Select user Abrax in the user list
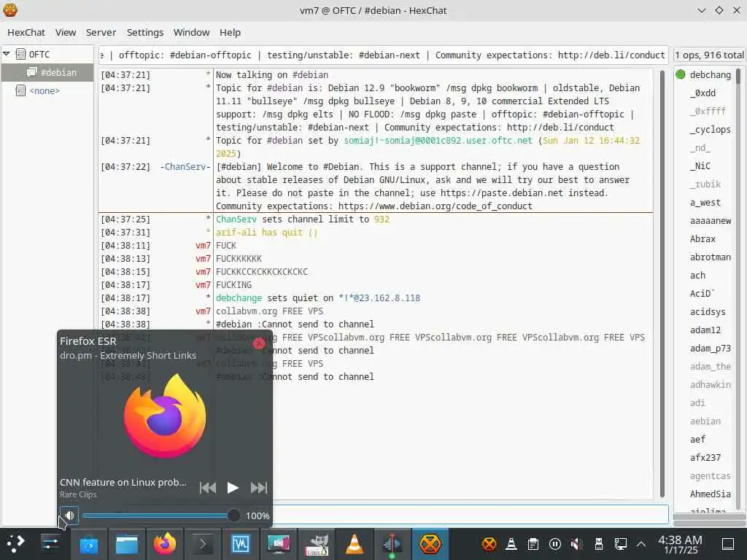The width and height of the screenshot is (747, 560). (x=703, y=239)
